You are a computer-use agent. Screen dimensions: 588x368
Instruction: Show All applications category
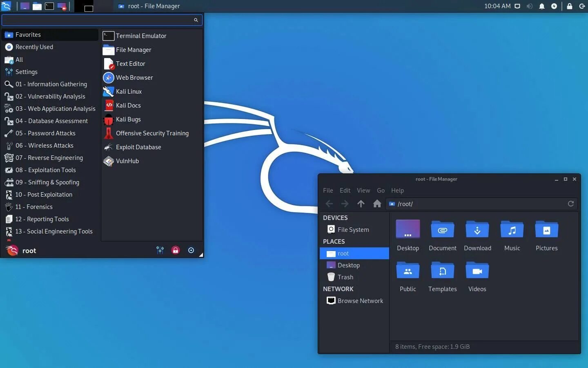pyautogui.click(x=50, y=60)
